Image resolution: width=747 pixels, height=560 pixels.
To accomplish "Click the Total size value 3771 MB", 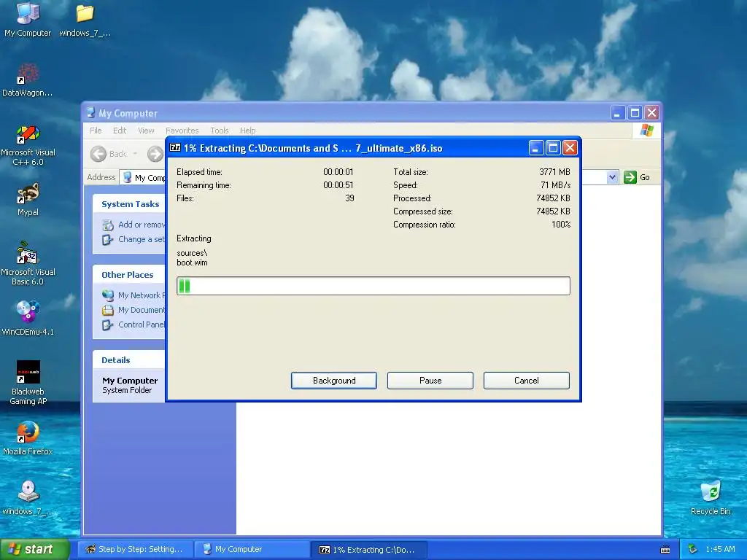I will point(554,172).
